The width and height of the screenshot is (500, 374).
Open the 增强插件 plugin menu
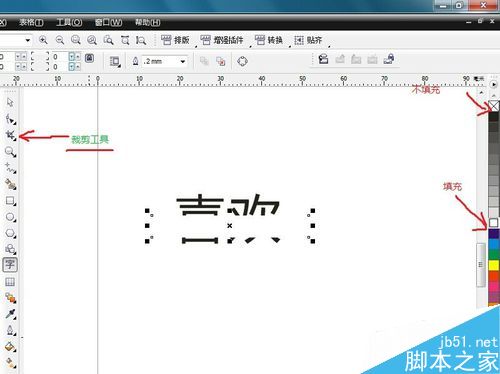[x=222, y=40]
